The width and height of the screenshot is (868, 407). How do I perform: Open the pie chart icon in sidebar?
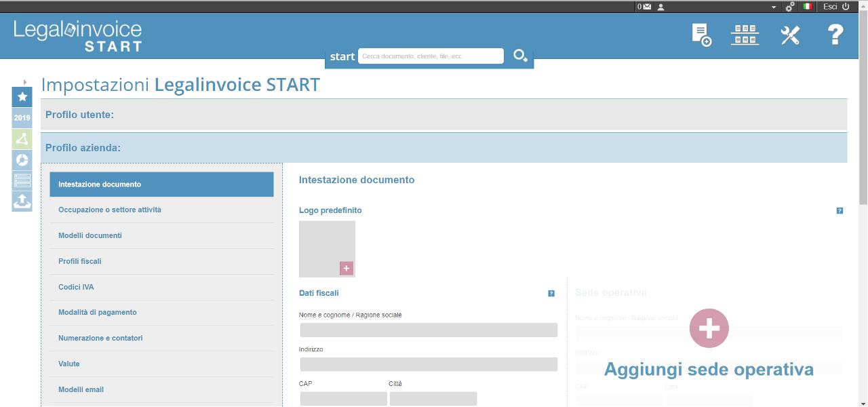pyautogui.click(x=22, y=159)
